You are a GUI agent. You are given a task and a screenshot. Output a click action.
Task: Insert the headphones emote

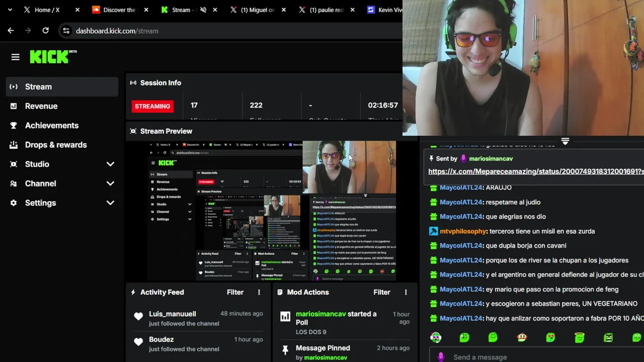436,337
